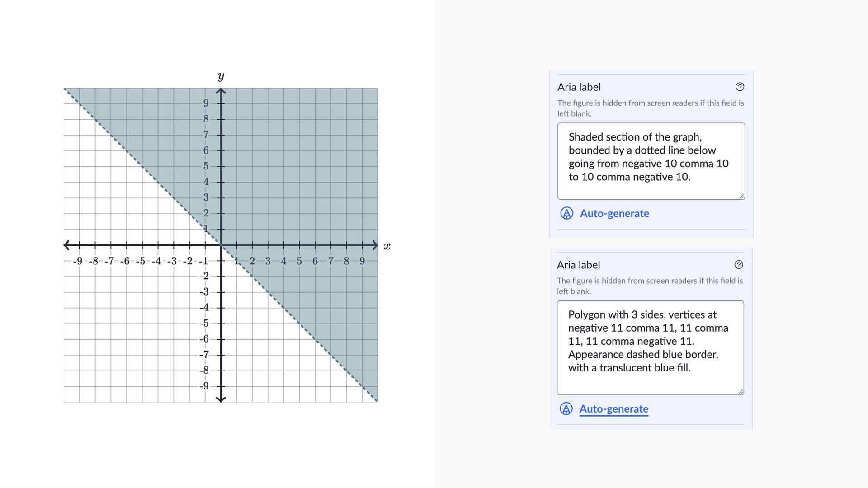
Task: Focus the text box starting with "Polygon with 3 sides"
Action: (650, 347)
